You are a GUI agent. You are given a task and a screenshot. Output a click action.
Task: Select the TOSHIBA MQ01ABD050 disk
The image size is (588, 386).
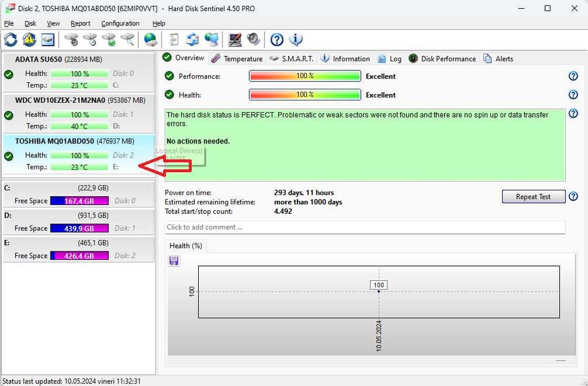tap(78, 154)
